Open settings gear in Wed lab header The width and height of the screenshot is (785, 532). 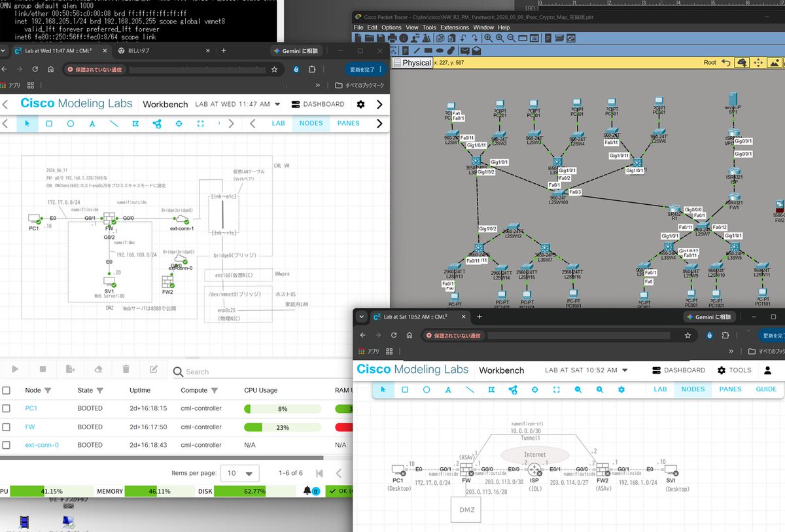(360, 104)
